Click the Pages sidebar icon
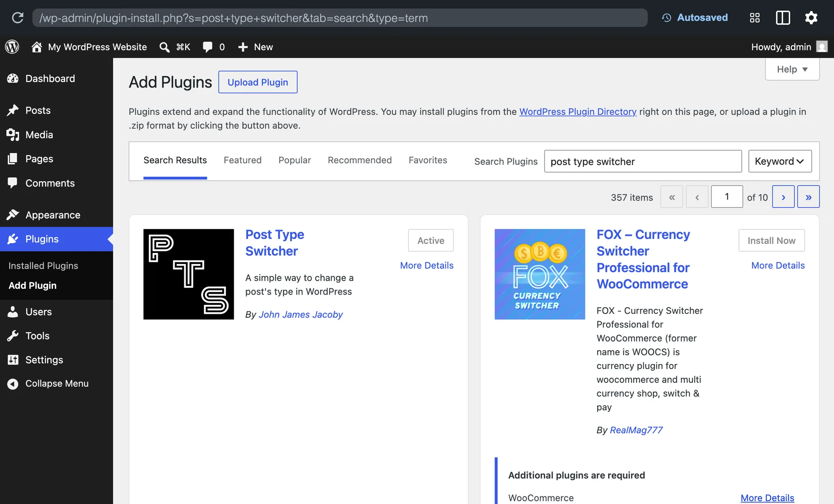This screenshot has width=834, height=504. click(x=13, y=159)
